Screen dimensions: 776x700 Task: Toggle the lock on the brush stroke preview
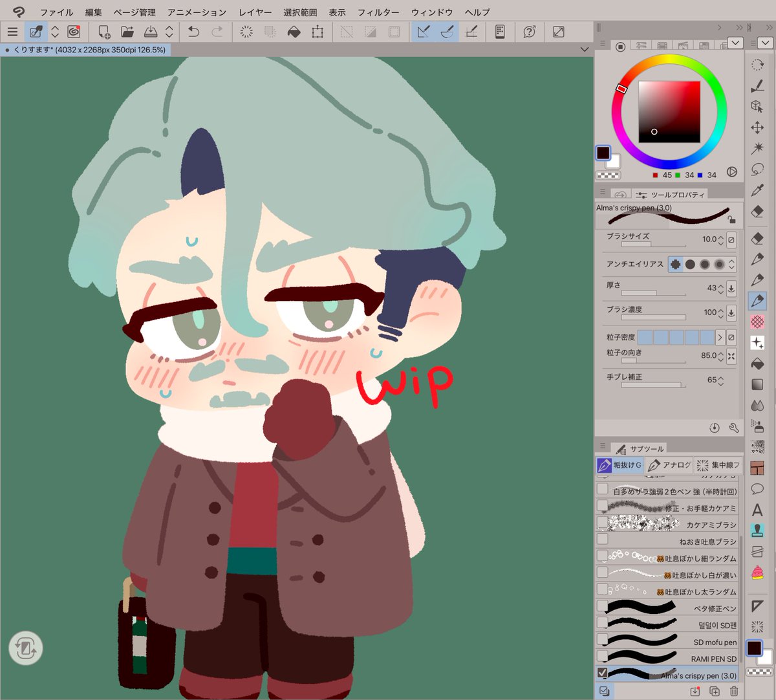[731, 220]
